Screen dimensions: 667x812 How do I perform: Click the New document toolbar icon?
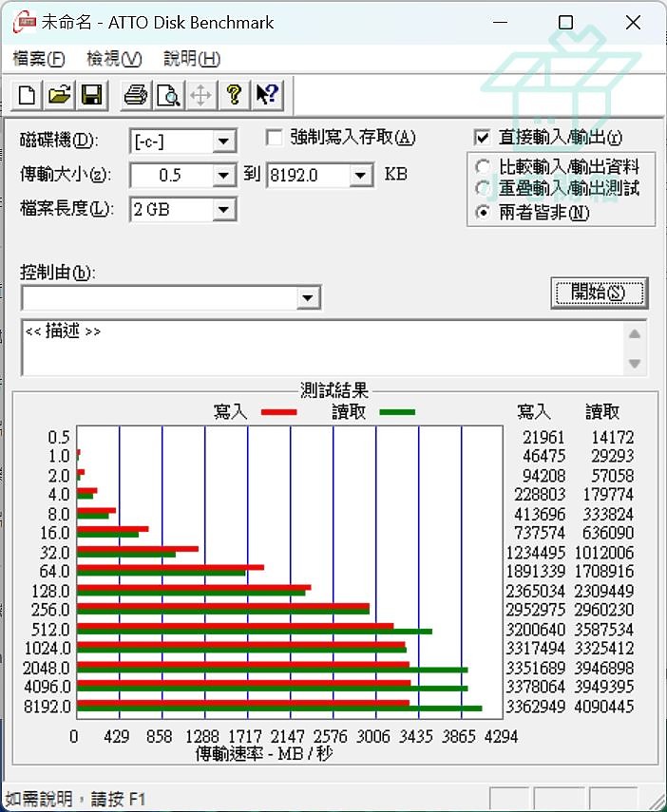[27, 95]
